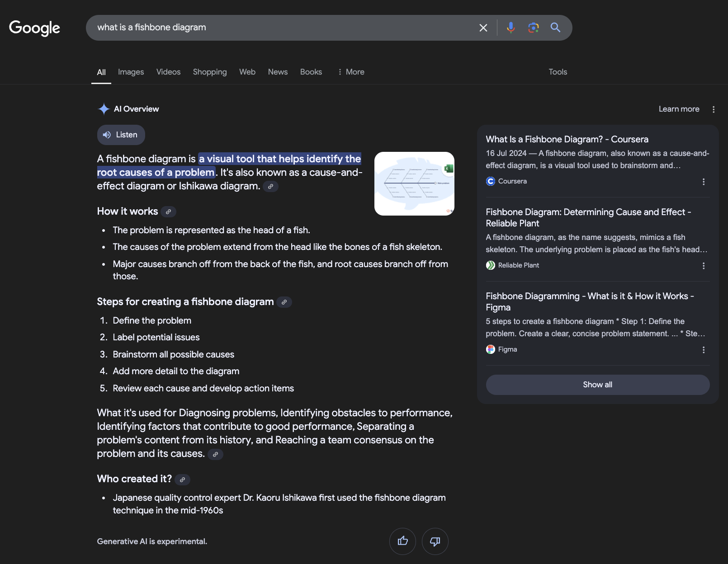This screenshot has height=564, width=728.
Task: Clear the search query with the X icon
Action: point(482,28)
